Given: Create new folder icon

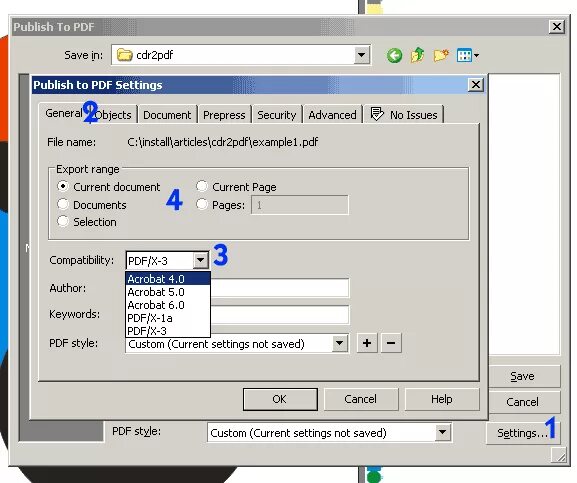Looking at the screenshot, I should [x=441, y=56].
